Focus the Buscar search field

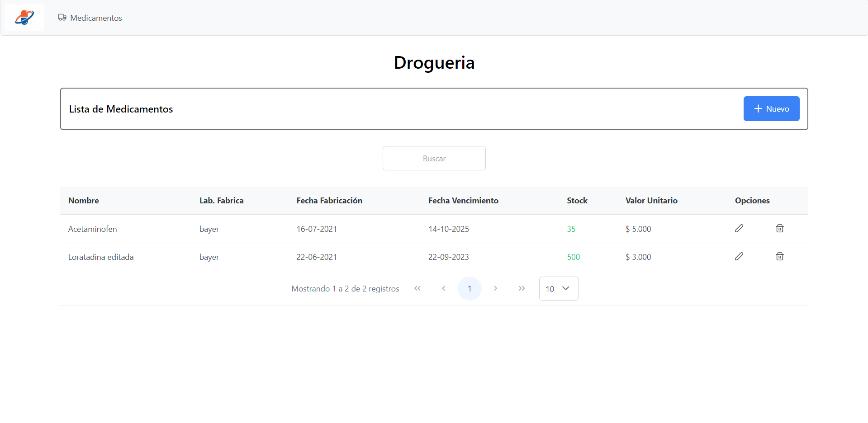pyautogui.click(x=434, y=158)
